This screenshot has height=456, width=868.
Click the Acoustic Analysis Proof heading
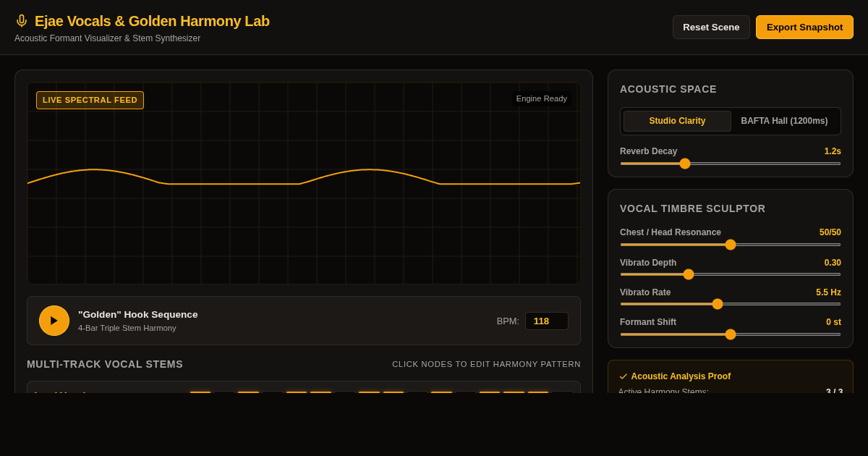click(x=681, y=376)
